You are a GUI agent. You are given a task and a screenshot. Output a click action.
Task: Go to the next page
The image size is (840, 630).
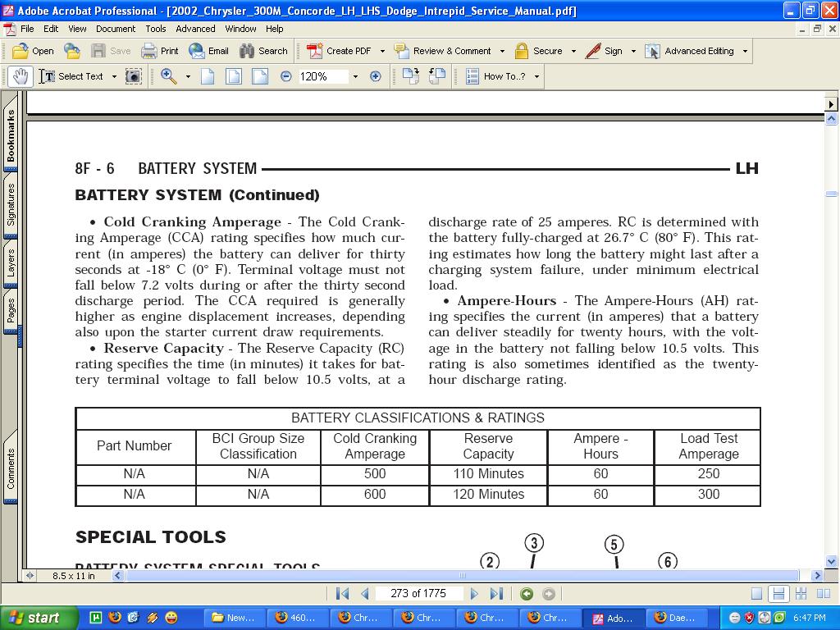474,594
